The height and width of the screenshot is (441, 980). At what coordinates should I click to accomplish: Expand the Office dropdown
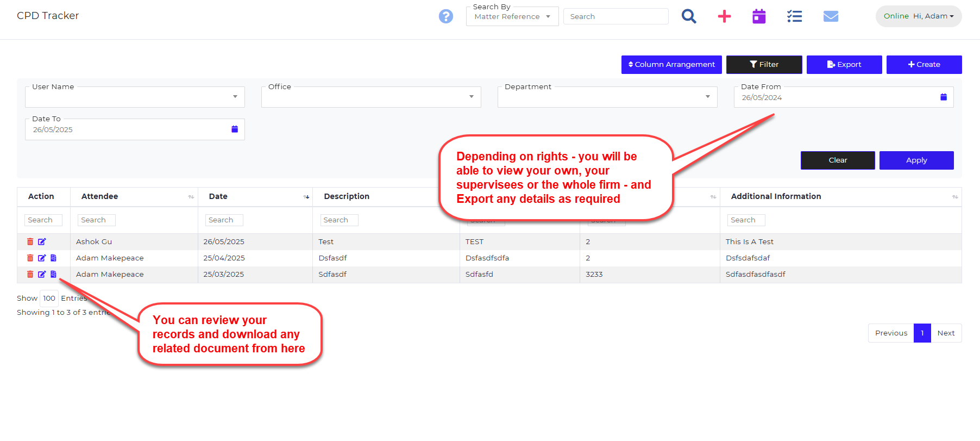click(371, 97)
